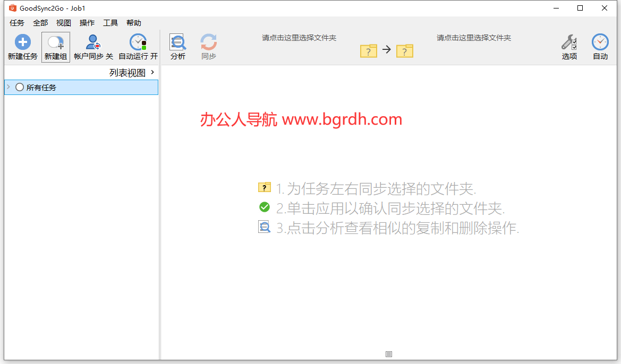Select the left folder icon with question mark
The height and width of the screenshot is (364, 621).
(x=368, y=51)
